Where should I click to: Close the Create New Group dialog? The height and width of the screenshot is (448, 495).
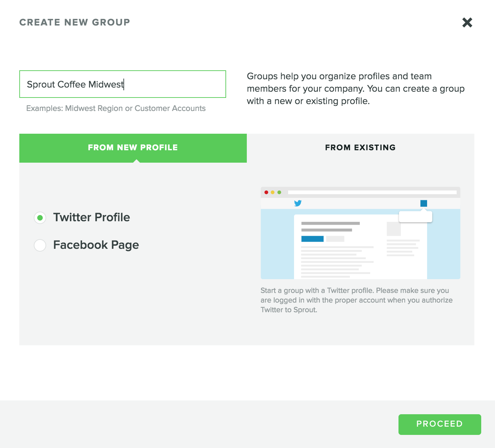[467, 22]
